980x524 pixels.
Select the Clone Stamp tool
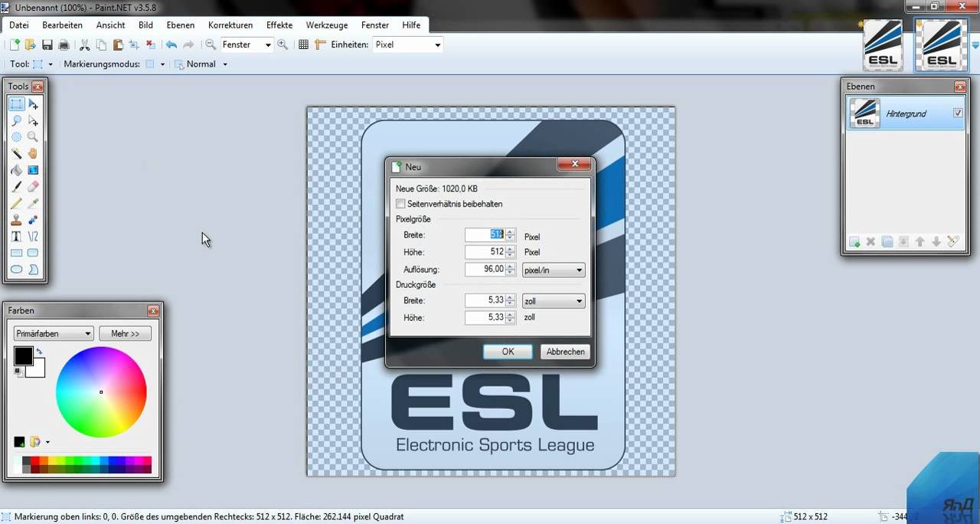click(x=16, y=220)
